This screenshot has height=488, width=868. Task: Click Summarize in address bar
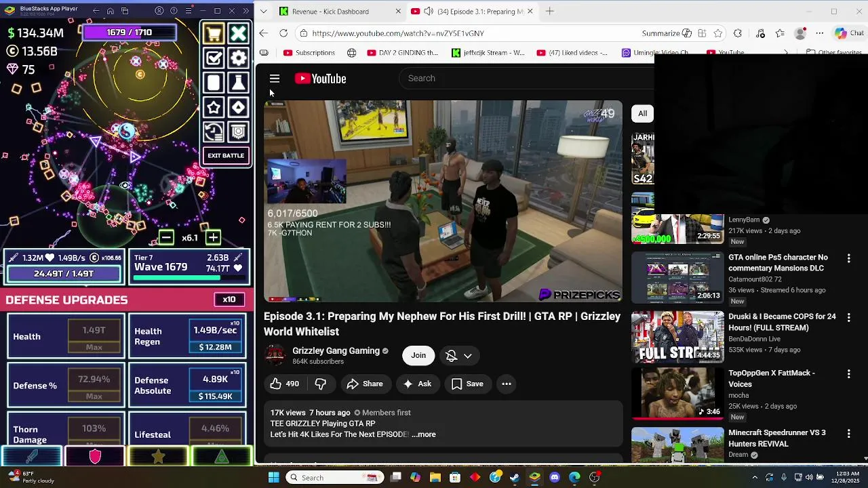tap(667, 33)
